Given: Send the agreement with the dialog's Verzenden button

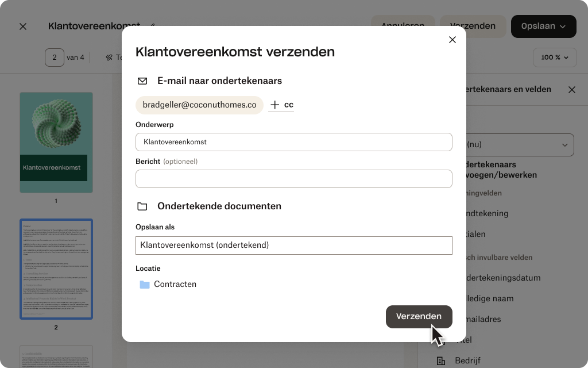Looking at the screenshot, I should (x=419, y=317).
